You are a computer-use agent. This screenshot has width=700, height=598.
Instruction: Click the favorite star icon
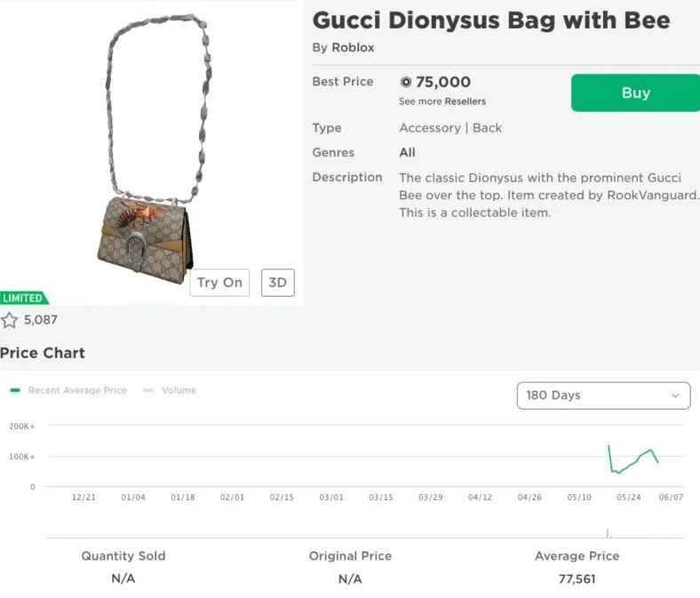coord(9,320)
